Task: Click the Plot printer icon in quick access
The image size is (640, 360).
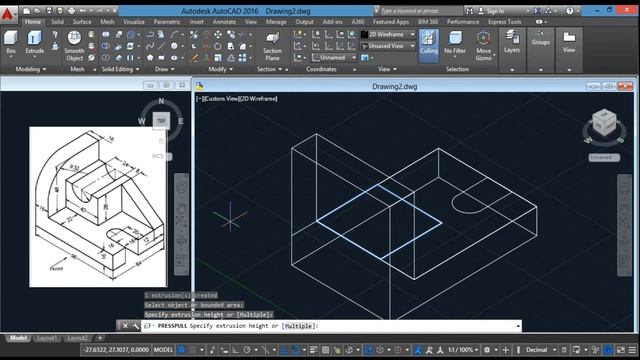Action: click(x=71, y=11)
